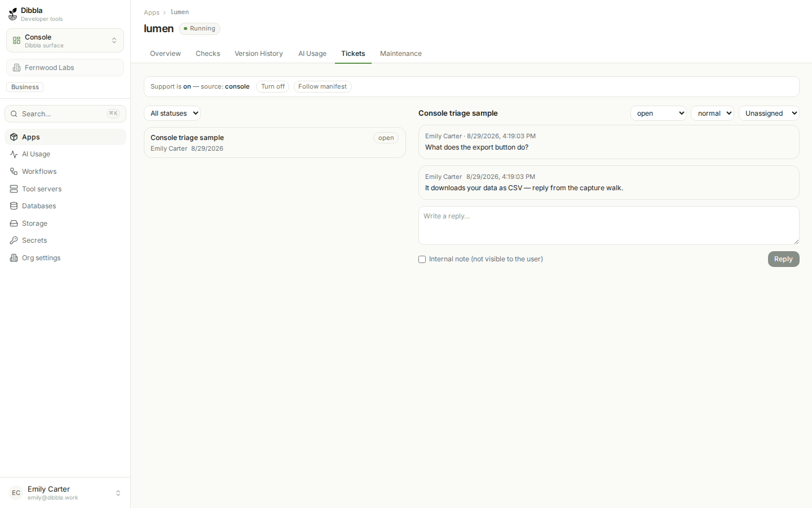Open Databases in the sidebar

[x=65, y=206]
